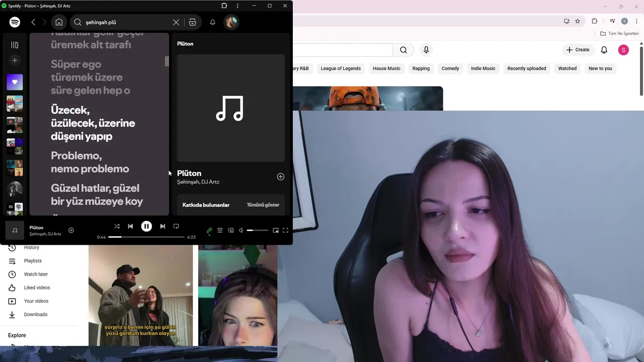Open Chrome three-dot menu

pos(636,21)
